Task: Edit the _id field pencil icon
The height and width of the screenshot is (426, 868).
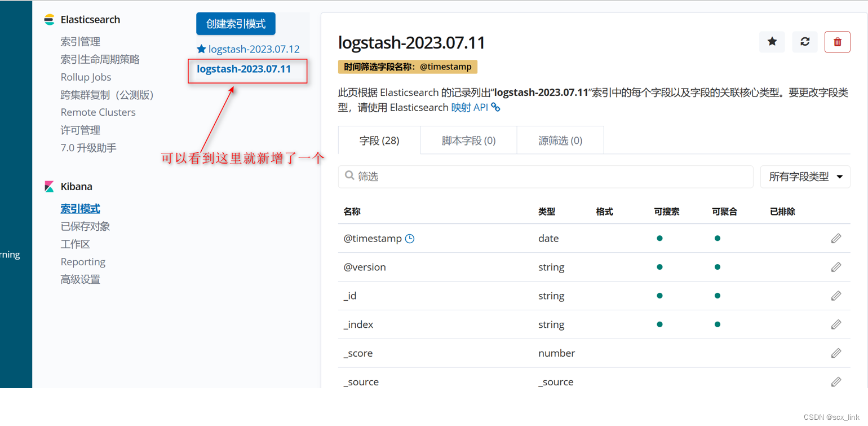Action: point(836,296)
